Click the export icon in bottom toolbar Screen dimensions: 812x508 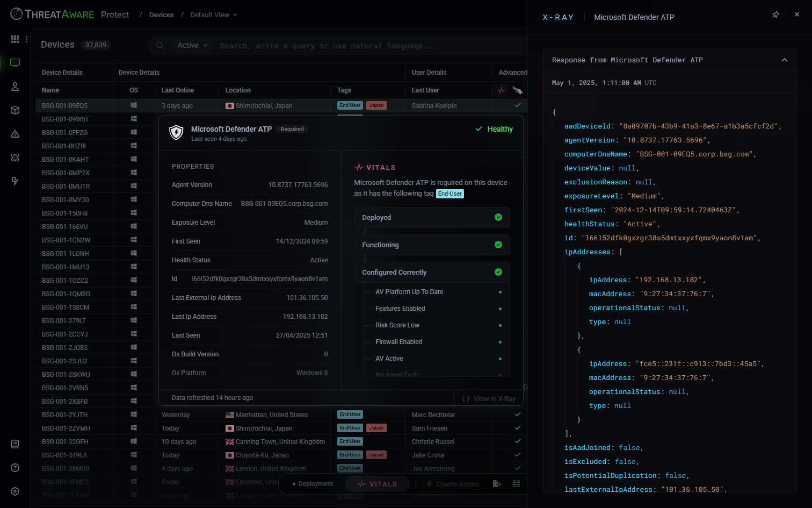pyautogui.click(x=497, y=484)
